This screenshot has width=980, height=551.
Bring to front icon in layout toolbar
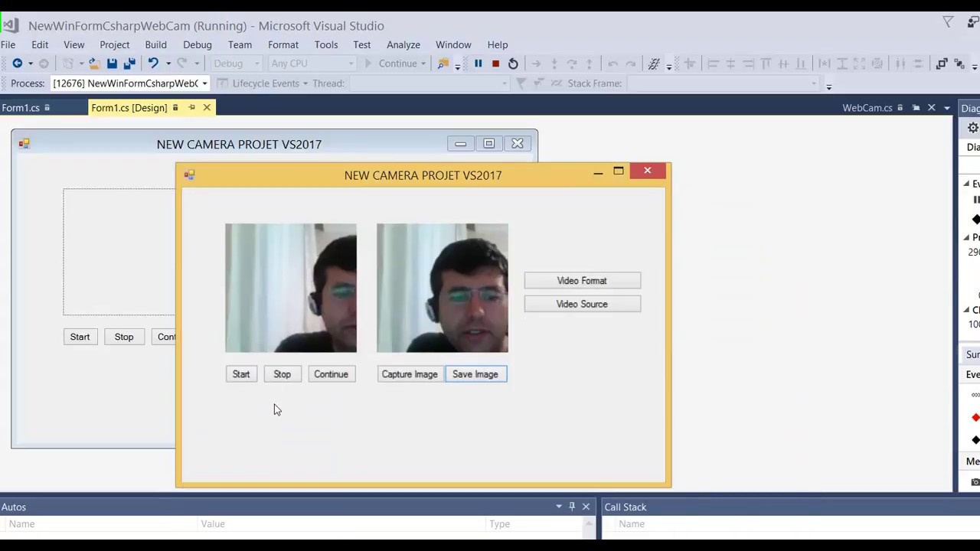(x=942, y=64)
